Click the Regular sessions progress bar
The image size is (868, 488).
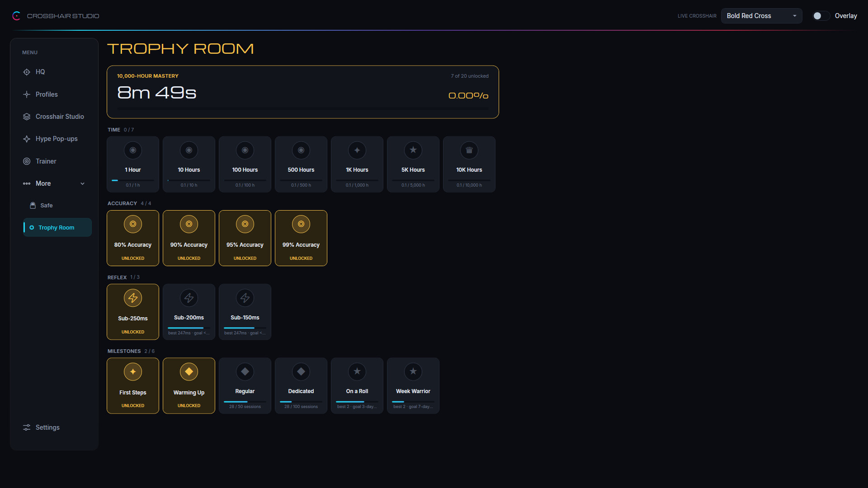tap(245, 402)
